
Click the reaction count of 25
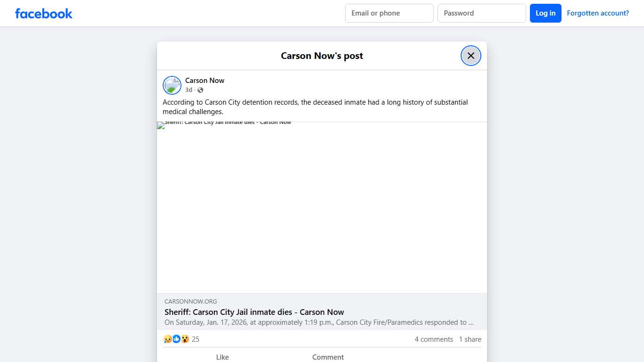coord(195,339)
